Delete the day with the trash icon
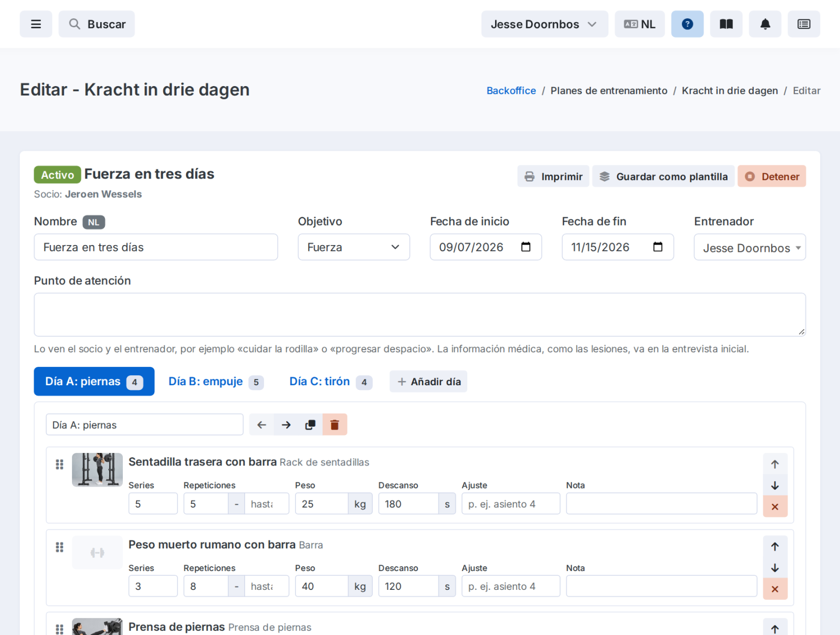The width and height of the screenshot is (840, 635). pos(334,425)
